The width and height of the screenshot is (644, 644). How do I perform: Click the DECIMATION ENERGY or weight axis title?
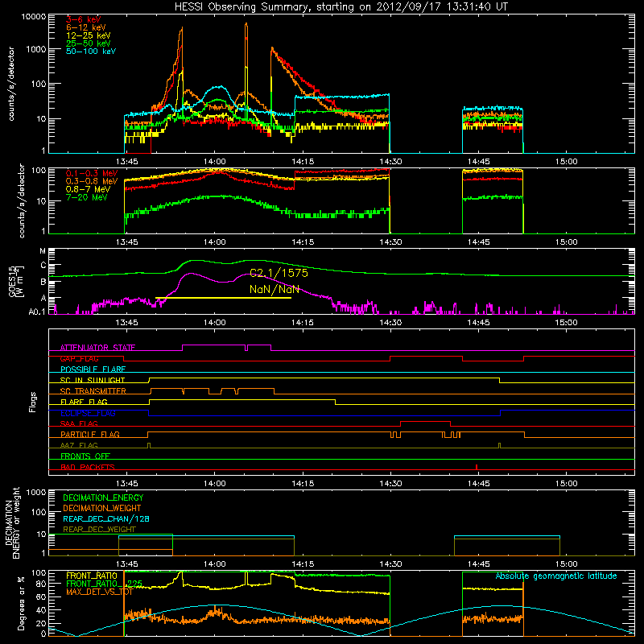click(x=12, y=523)
